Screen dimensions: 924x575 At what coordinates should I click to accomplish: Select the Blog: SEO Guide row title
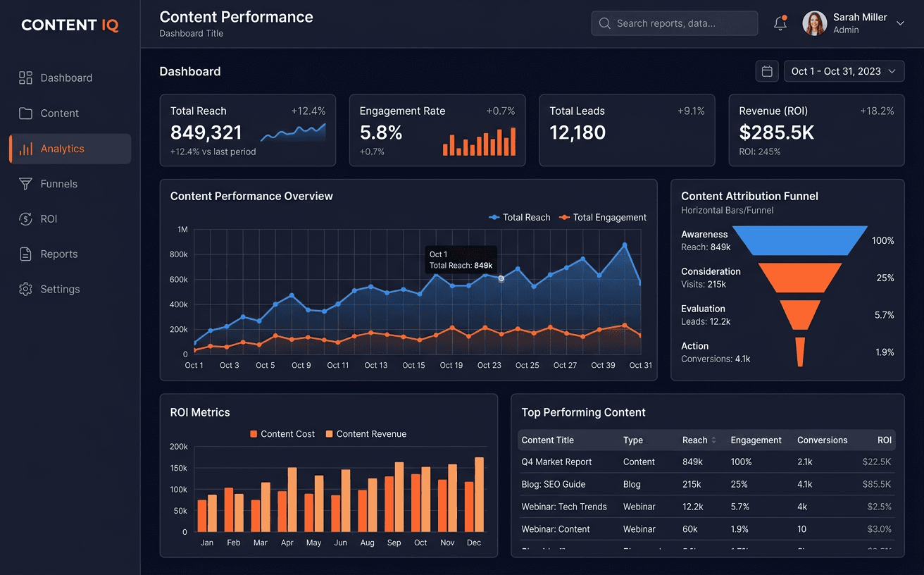(x=554, y=485)
